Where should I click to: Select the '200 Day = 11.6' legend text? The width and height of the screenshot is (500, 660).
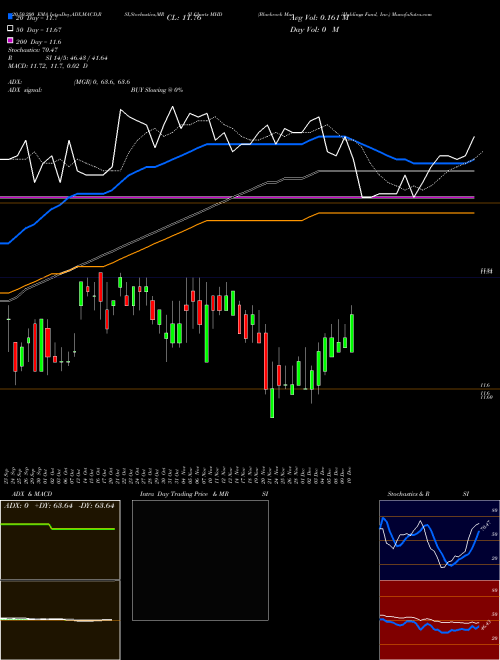(x=38, y=42)
